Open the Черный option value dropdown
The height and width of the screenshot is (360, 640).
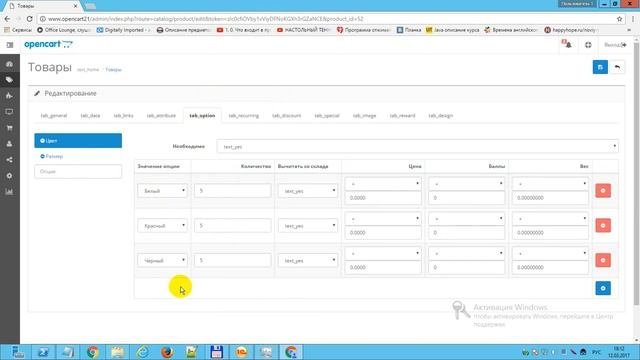pos(162,260)
